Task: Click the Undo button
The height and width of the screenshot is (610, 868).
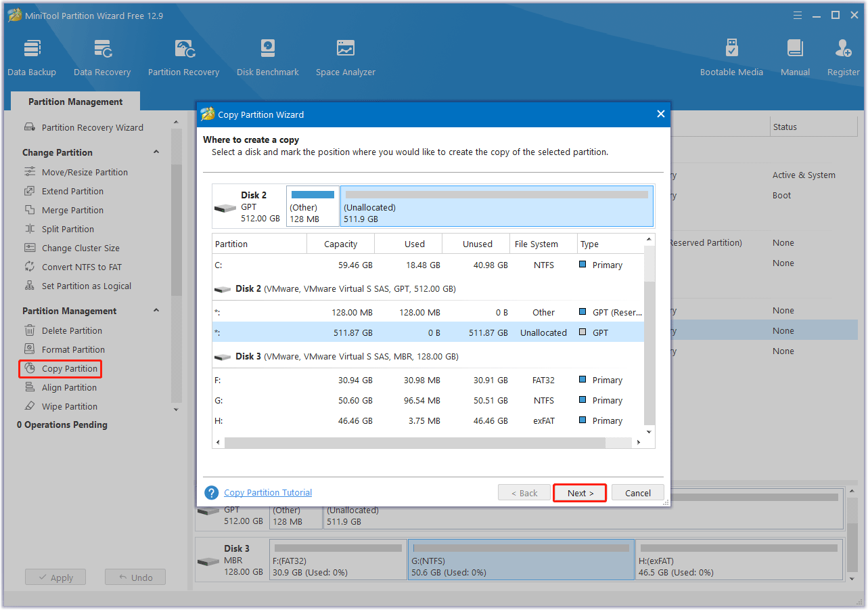Action: [x=135, y=578]
